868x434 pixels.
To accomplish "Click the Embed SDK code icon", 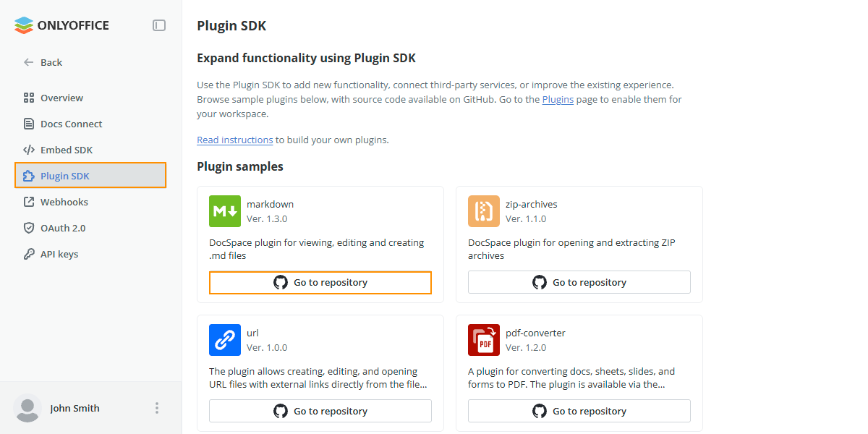I will (x=29, y=150).
